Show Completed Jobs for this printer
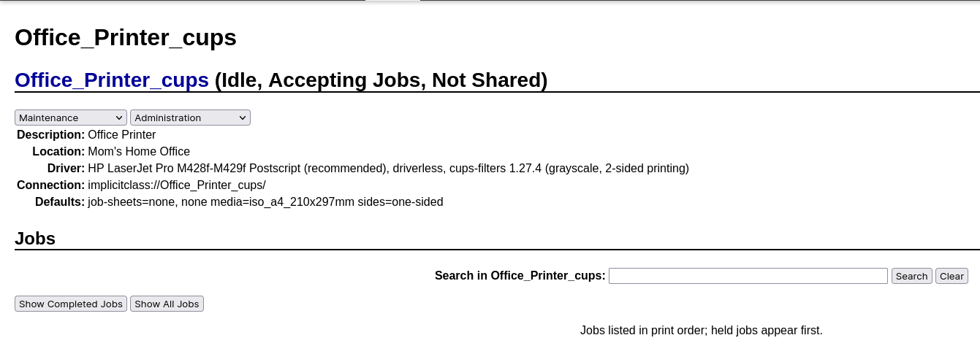This screenshot has width=980, height=354. [71, 304]
